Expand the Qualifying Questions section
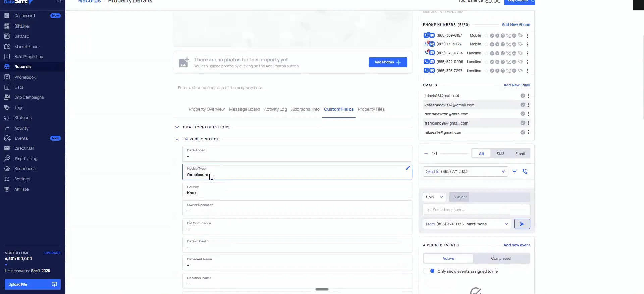Screen dimensions: 644x294 point(177,127)
